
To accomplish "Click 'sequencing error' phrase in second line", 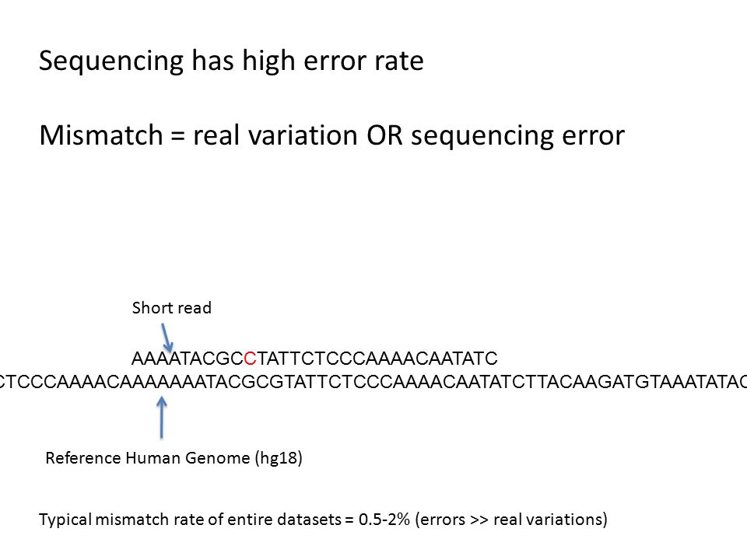I will [x=518, y=136].
